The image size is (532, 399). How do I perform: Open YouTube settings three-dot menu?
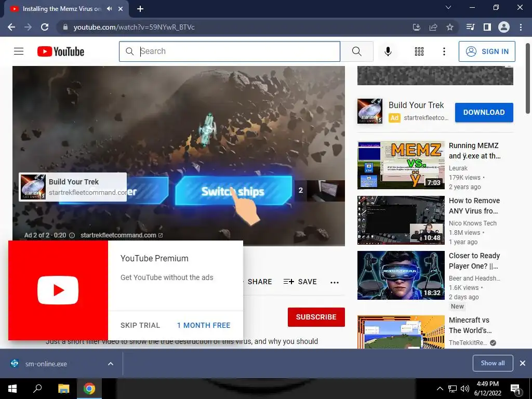pyautogui.click(x=444, y=51)
